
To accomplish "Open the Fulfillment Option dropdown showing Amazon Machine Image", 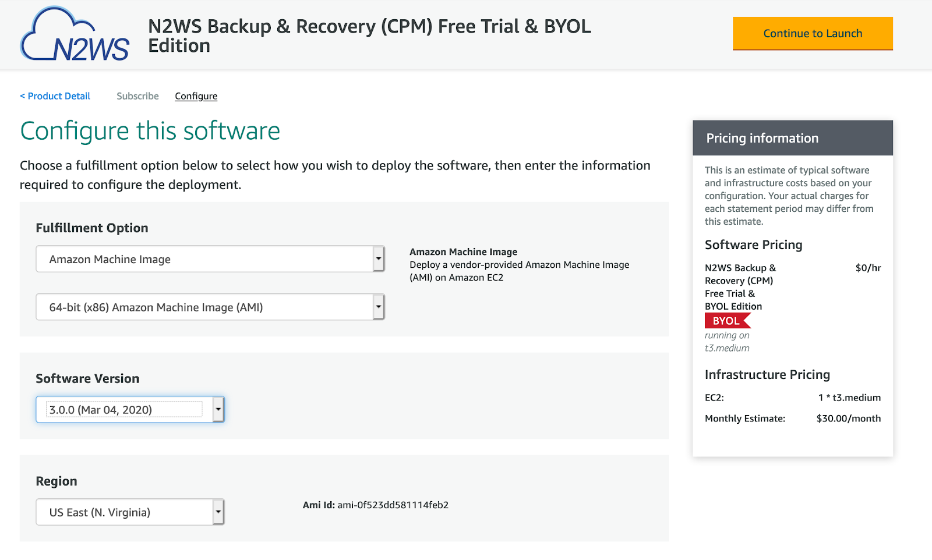I will pyautogui.click(x=210, y=259).
